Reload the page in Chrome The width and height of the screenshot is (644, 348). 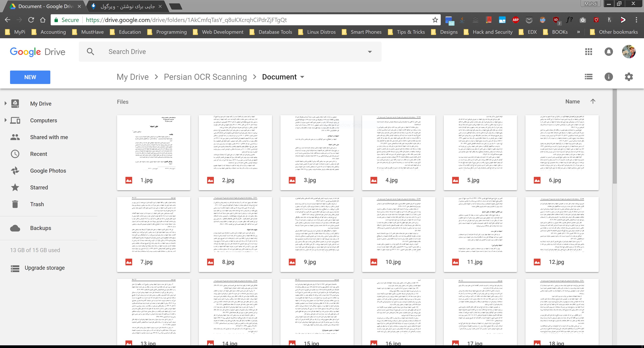tap(31, 20)
